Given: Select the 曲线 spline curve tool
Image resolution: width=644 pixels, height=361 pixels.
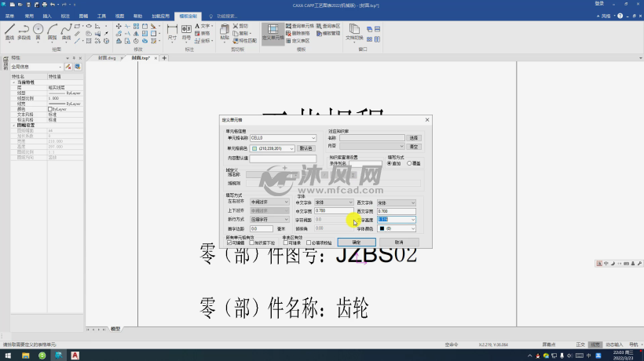Looking at the screenshot, I should [x=66, y=32].
